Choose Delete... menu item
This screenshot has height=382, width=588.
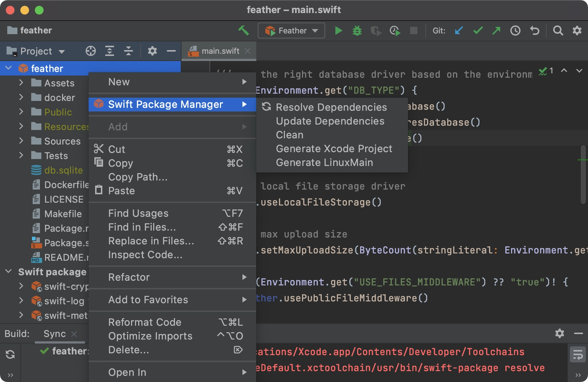click(172, 350)
